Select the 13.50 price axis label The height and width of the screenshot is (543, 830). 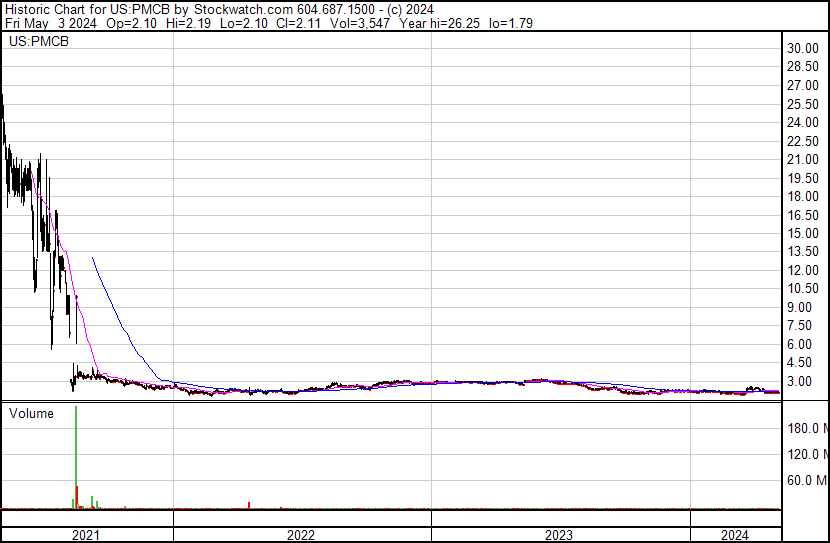click(x=803, y=251)
